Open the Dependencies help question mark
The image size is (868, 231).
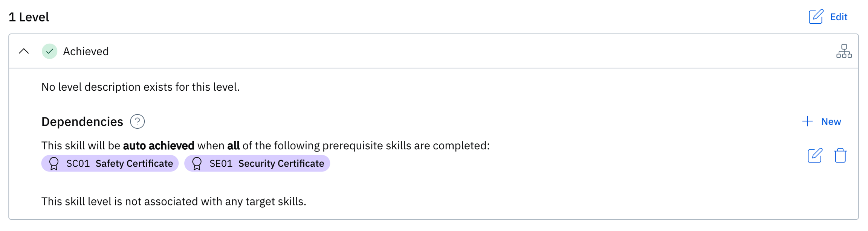138,122
